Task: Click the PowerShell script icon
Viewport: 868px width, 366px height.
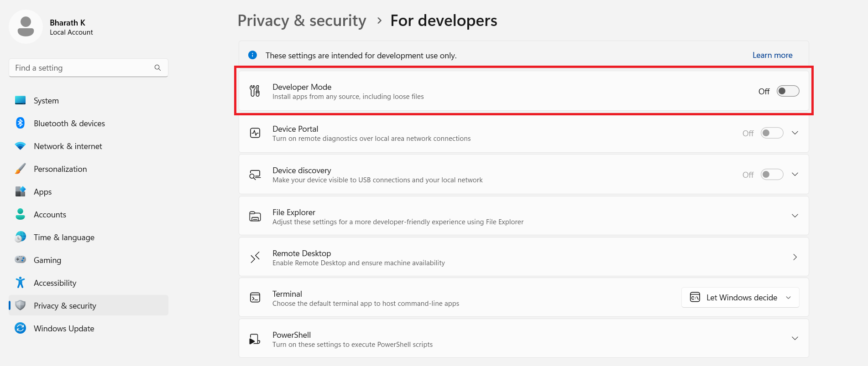Action: [x=255, y=339]
